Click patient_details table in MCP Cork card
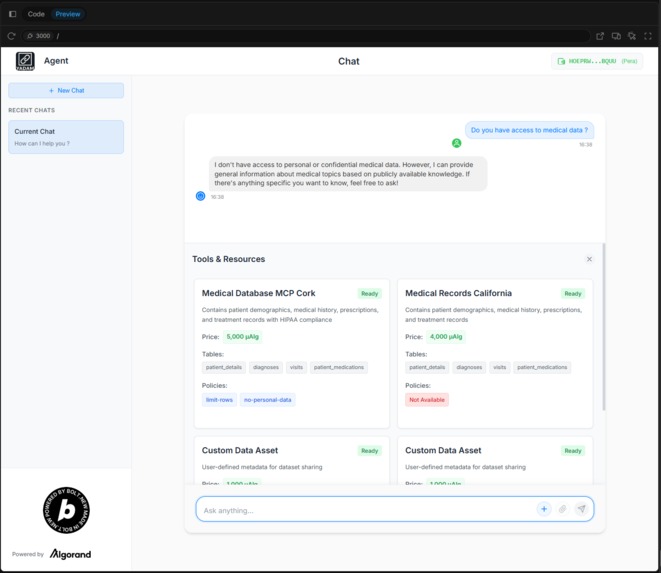661x573 pixels. [224, 367]
